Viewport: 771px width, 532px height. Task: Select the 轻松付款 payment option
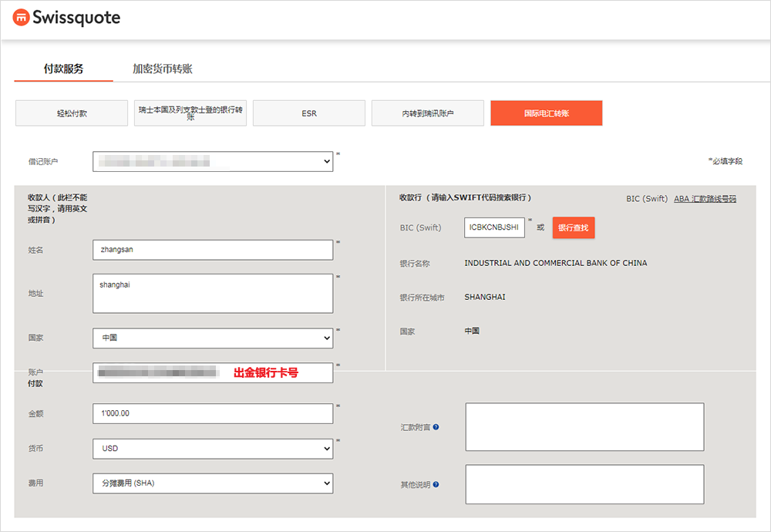pos(72,113)
